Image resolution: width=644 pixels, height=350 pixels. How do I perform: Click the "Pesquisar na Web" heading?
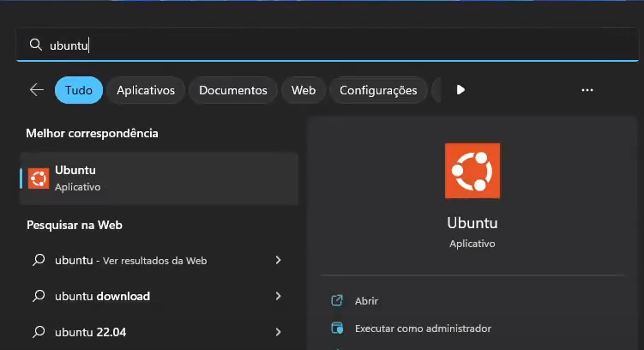(x=75, y=225)
